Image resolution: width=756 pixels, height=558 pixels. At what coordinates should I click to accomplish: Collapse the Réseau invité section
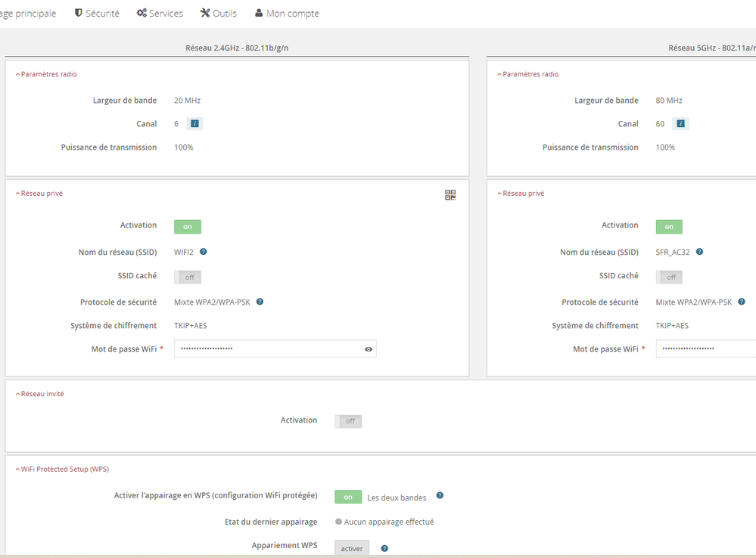(x=40, y=394)
